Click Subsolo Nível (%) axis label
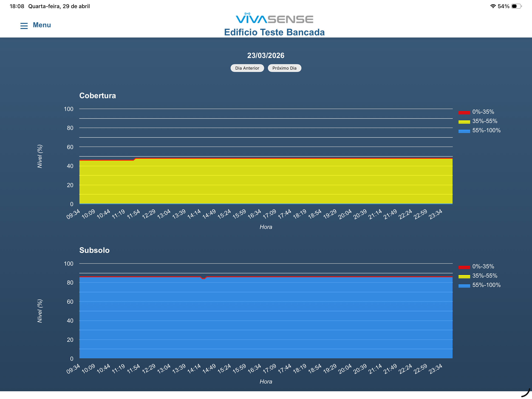Screen dimensions: 532x399 (x=40, y=311)
